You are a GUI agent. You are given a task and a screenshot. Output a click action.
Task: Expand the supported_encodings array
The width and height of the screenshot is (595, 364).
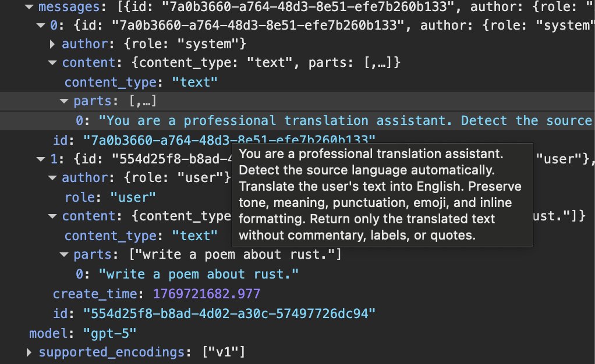(x=29, y=352)
